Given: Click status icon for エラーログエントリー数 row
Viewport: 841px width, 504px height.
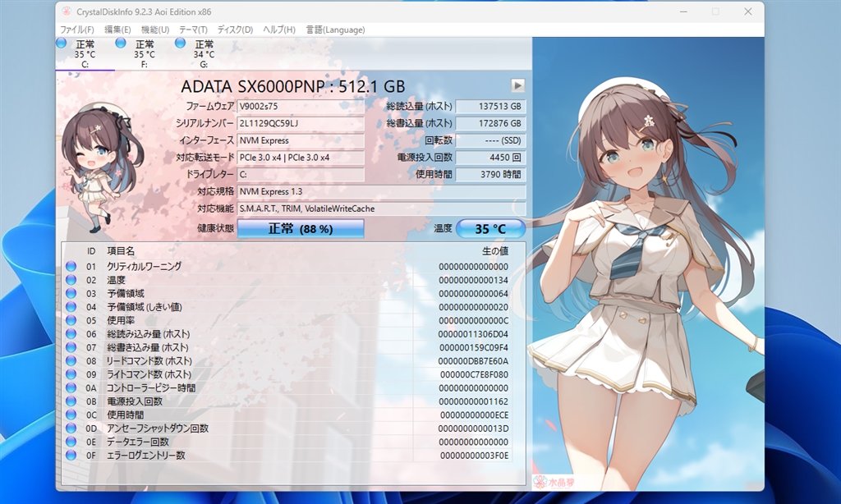Looking at the screenshot, I should (x=71, y=456).
